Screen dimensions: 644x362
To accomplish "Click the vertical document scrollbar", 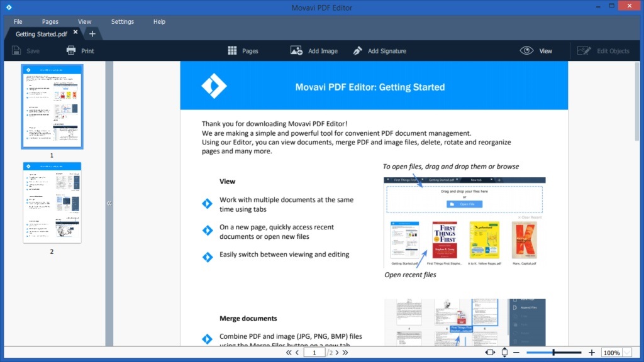I will (637, 101).
